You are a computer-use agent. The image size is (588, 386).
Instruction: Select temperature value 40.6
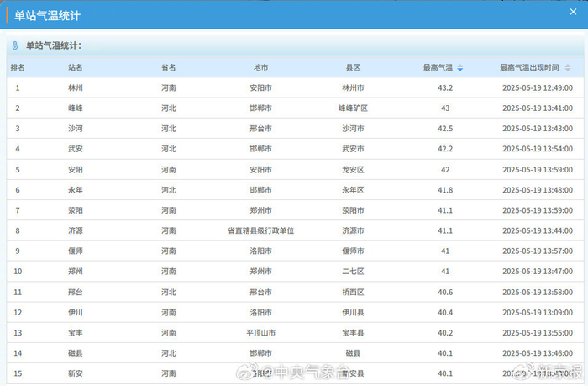tap(445, 292)
